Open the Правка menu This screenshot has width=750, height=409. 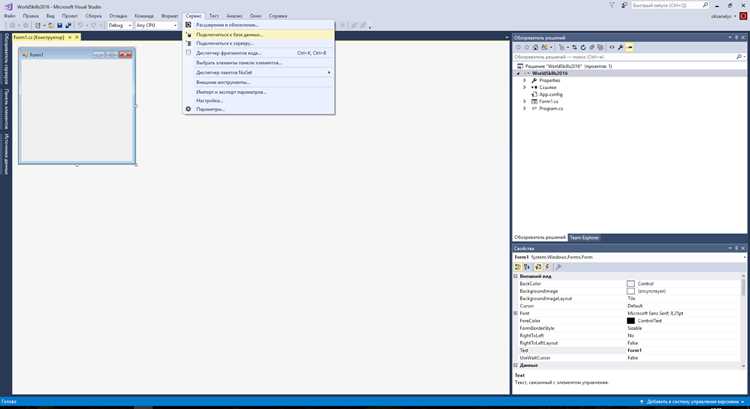tap(30, 16)
